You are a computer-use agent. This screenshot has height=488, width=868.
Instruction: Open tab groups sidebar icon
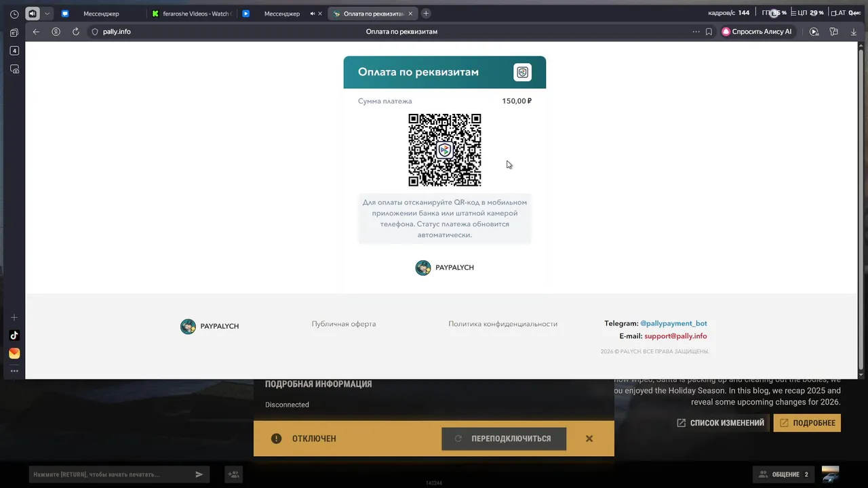pyautogui.click(x=14, y=33)
